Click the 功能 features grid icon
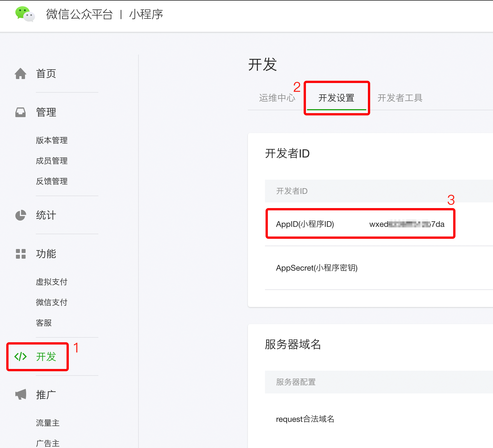493x448 pixels. pyautogui.click(x=20, y=254)
